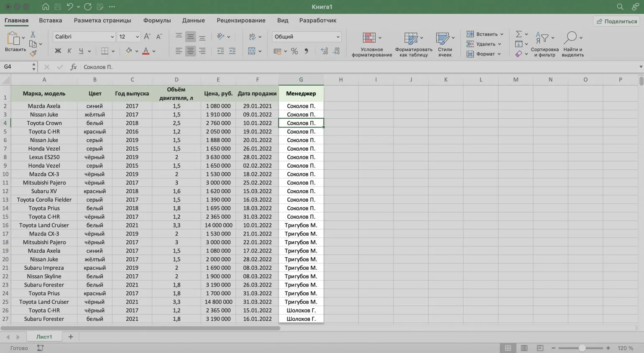
Task: Click the percent style icon
Action: pos(294,51)
